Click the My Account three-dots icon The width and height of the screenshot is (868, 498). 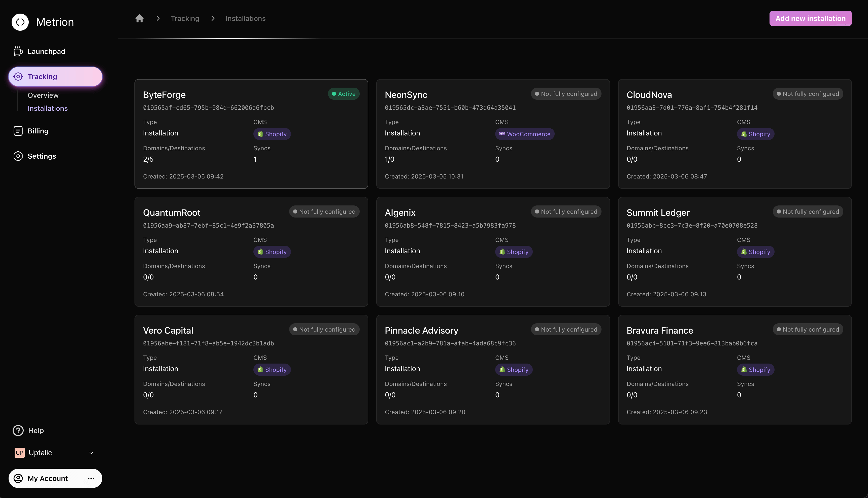click(x=91, y=479)
